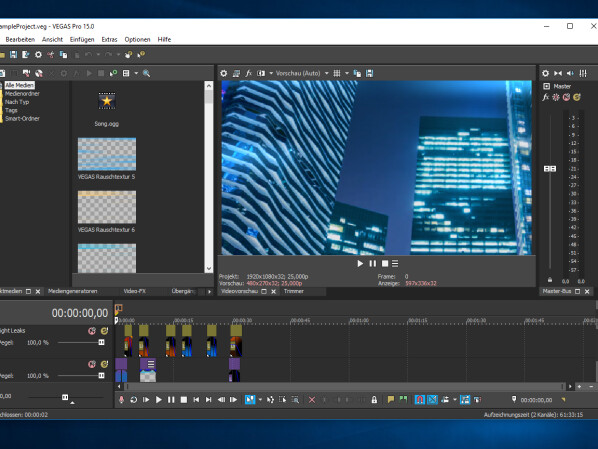Viewport: 598px width, 449px height.
Task: Open mixing console faders icon
Action: tap(583, 73)
